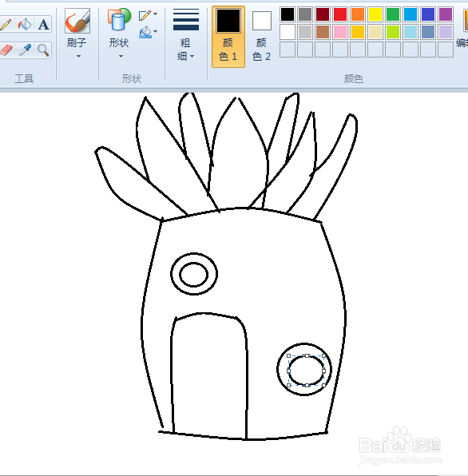Pick the green color swatch
Image resolution: width=468 pixels, height=476 pixels.
[x=393, y=14]
